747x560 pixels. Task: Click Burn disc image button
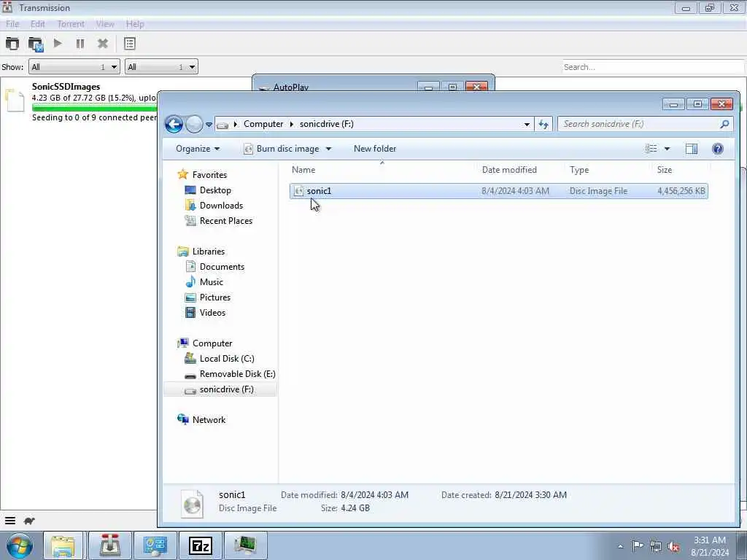click(x=282, y=149)
